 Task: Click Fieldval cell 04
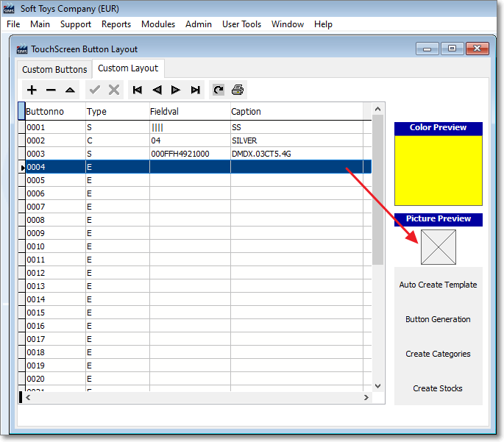(190, 140)
